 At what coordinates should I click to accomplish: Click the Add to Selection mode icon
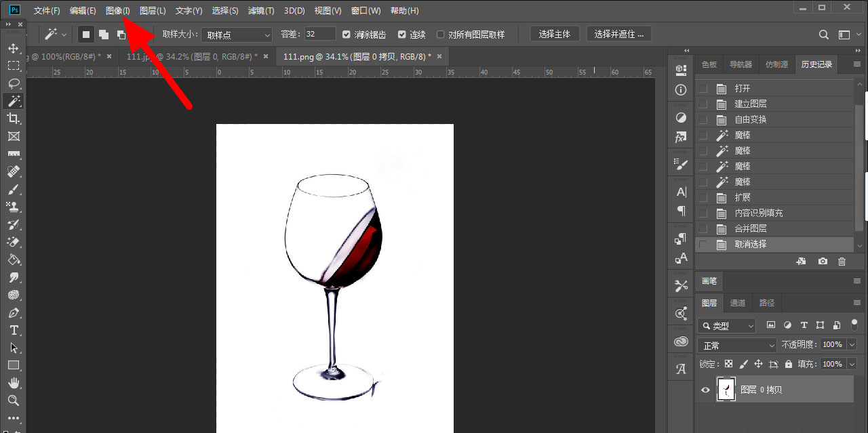(x=104, y=34)
